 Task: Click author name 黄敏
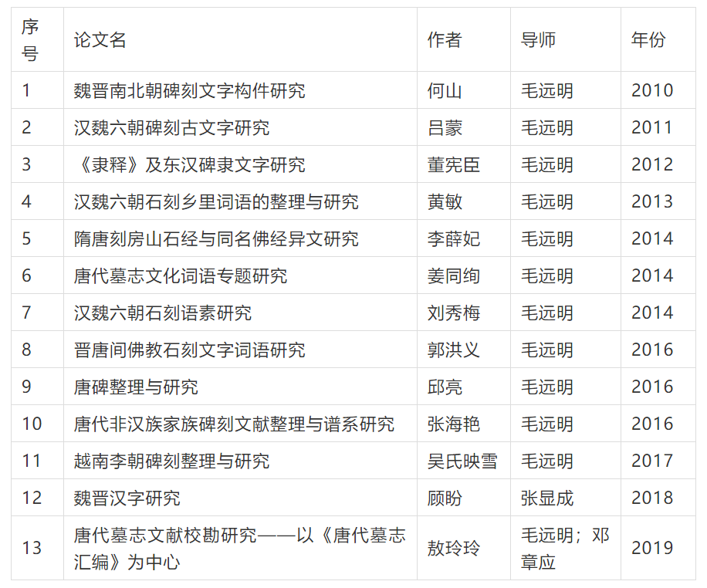coord(445,201)
